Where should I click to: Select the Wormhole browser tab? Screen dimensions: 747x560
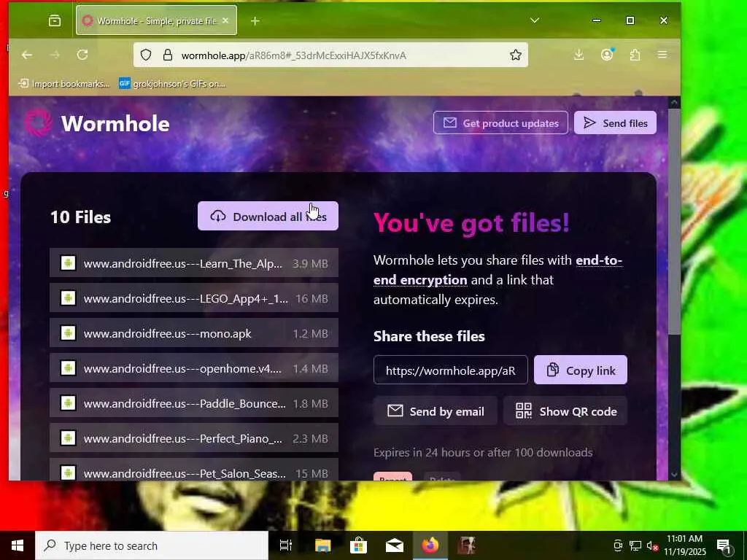pyautogui.click(x=156, y=20)
